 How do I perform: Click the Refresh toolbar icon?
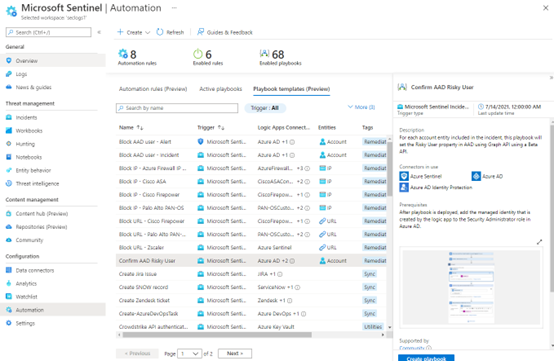click(160, 32)
